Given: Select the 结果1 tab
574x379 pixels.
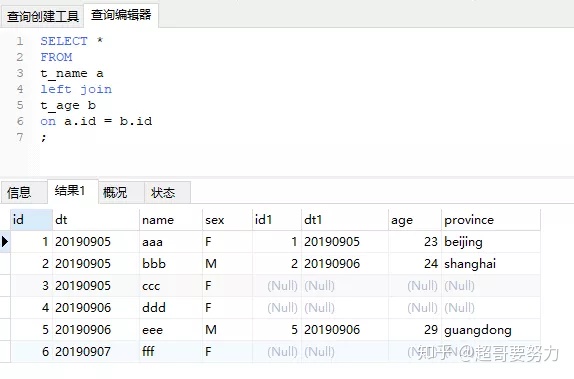Looking at the screenshot, I should tap(73, 191).
